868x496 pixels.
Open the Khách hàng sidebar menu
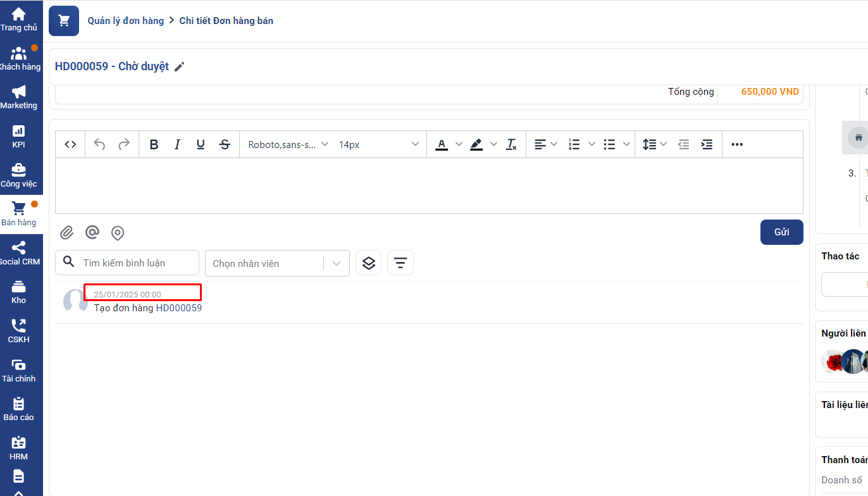coord(19,58)
